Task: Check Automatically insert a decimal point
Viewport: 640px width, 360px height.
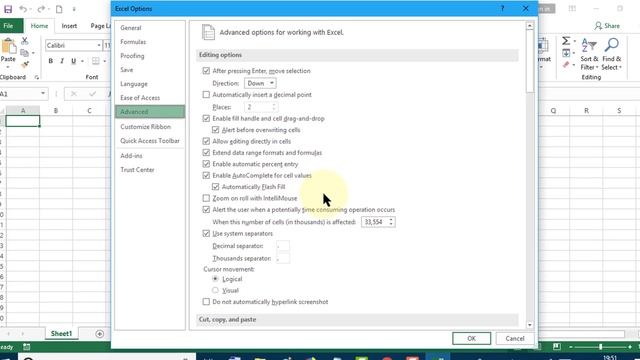Action: (206, 94)
